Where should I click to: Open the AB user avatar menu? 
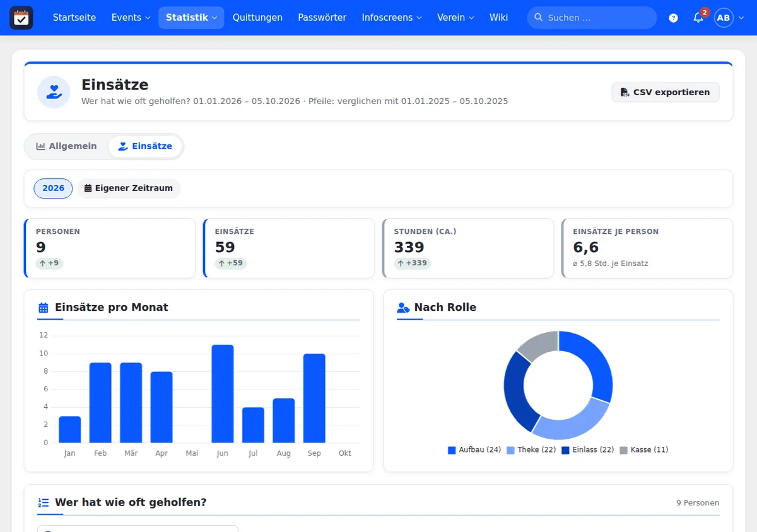tap(724, 18)
